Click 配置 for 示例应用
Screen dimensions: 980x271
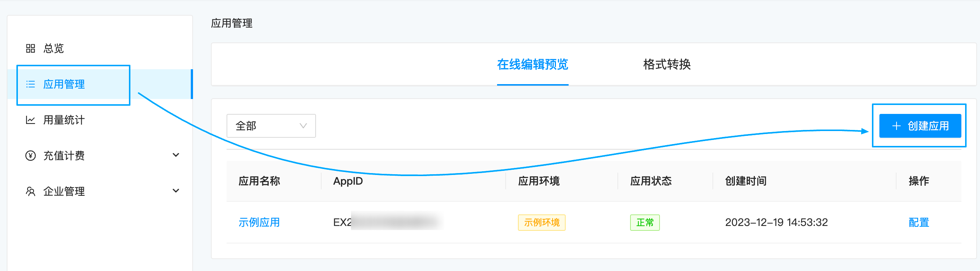[919, 222]
